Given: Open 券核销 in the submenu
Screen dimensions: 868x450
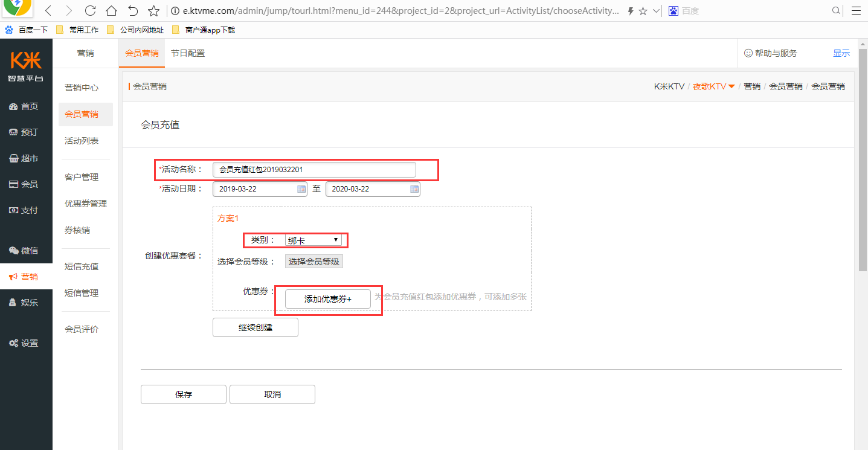Looking at the screenshot, I should (77, 230).
